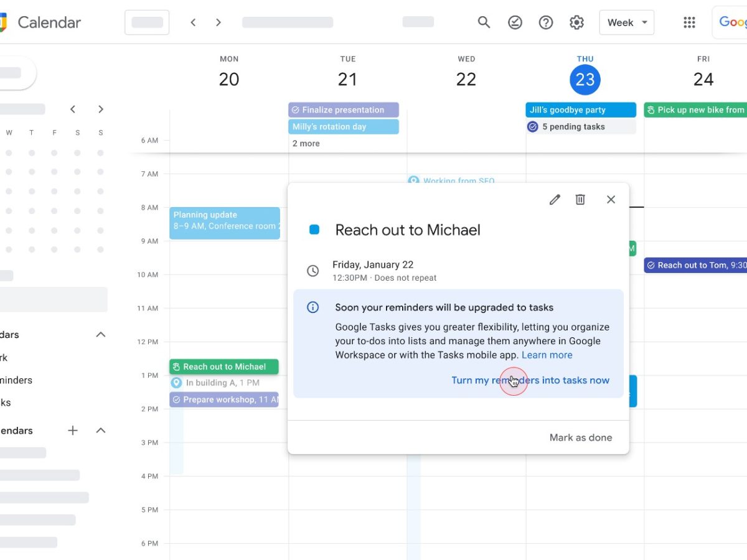
Task: Collapse the other calendars section chevron
Action: (x=101, y=431)
